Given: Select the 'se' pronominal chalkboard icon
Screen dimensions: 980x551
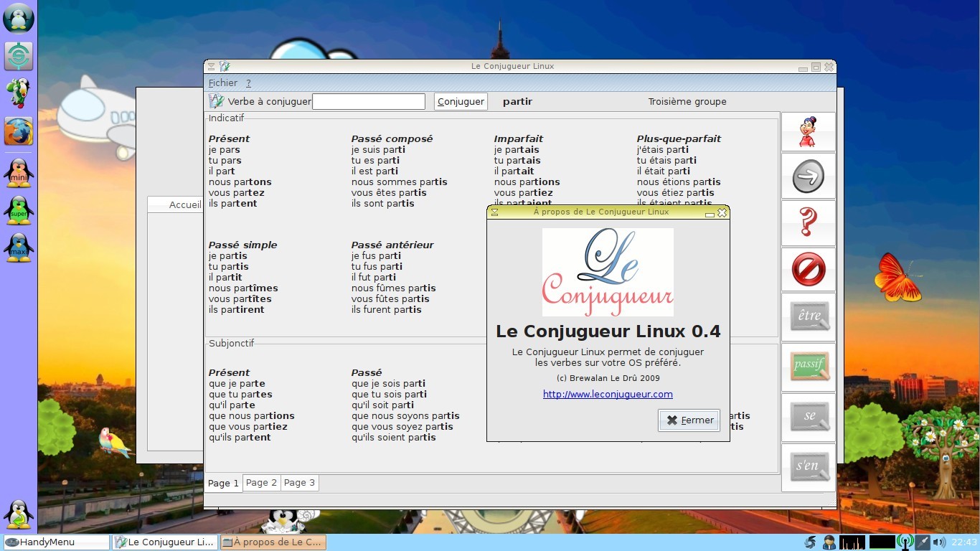Looking at the screenshot, I should pos(809,417).
